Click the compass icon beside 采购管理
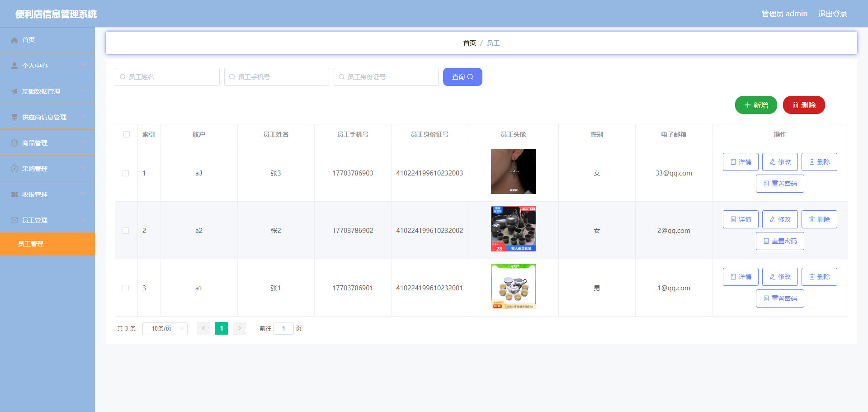 coord(14,169)
